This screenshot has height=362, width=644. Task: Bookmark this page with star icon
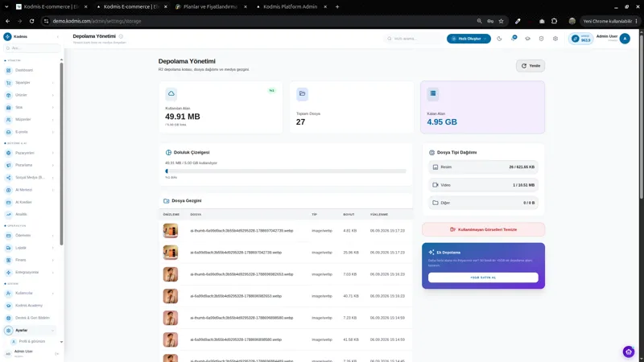(501, 21)
